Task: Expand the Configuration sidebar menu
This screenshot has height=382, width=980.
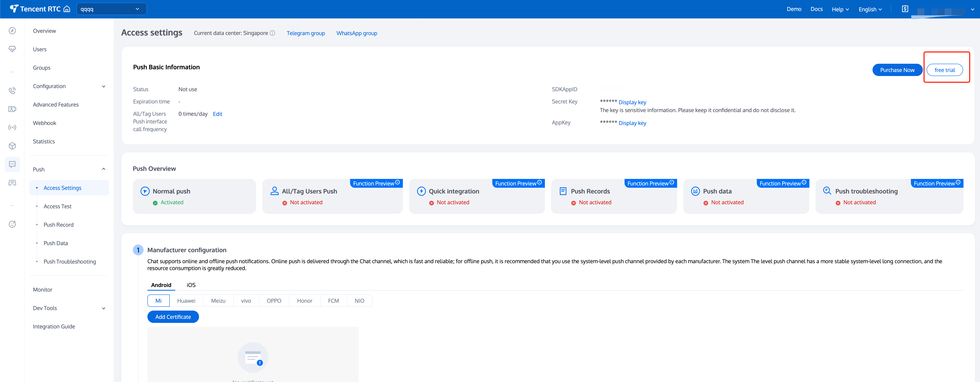Action: click(x=69, y=86)
